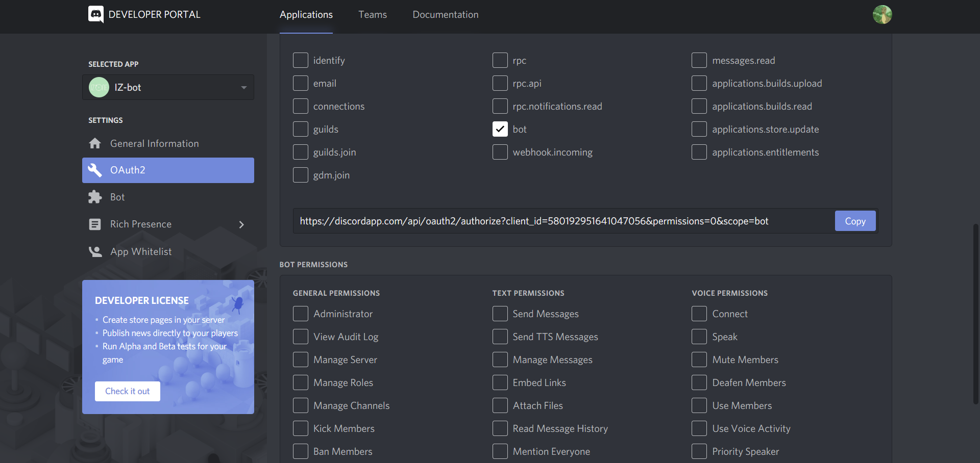Screen dimensions: 980x463
Task: Copy the OAuth2 authorization URL
Action: (x=855, y=221)
